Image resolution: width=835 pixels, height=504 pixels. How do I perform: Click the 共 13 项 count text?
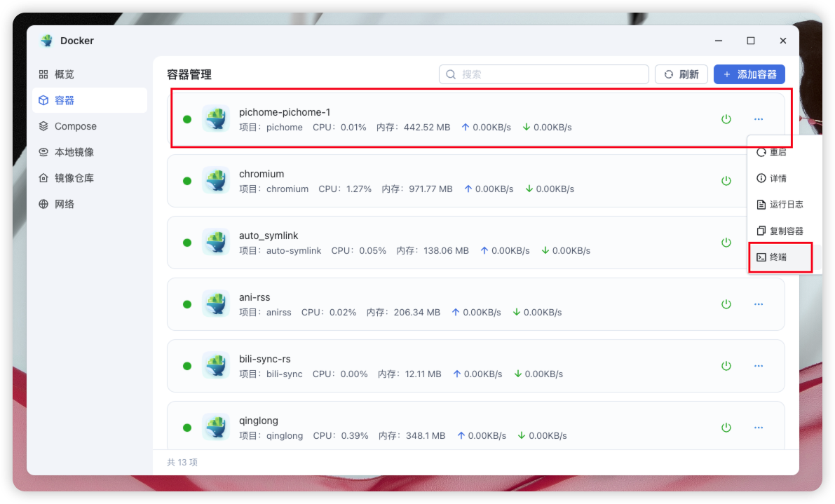click(x=182, y=463)
